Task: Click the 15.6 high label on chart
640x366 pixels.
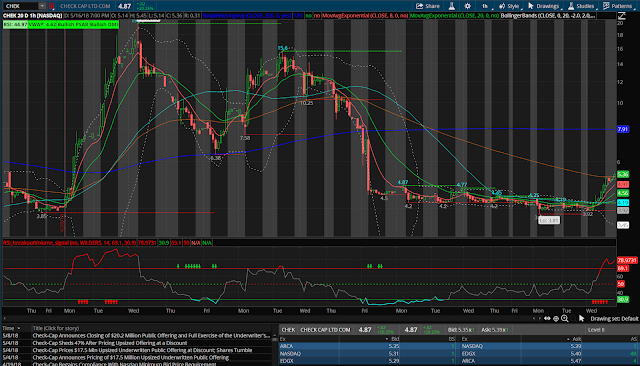Action: pyautogui.click(x=282, y=48)
